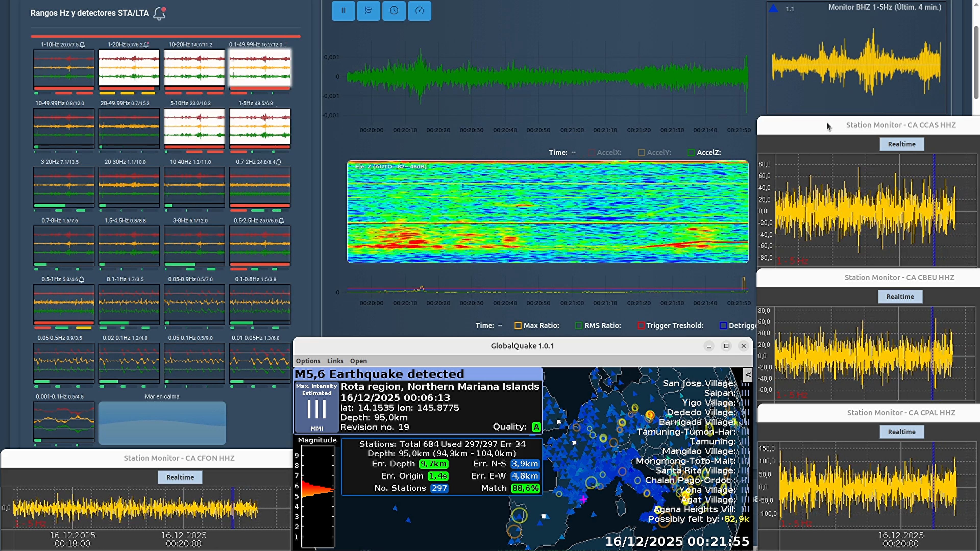Screen dimensions: 980x551
Task: Pause the live waveform stream
Action: coord(343,11)
